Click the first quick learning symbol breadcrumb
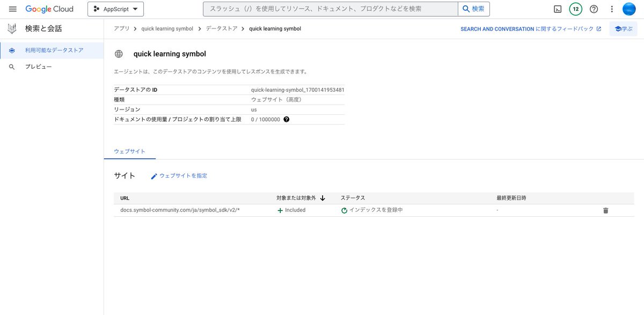 (x=167, y=28)
